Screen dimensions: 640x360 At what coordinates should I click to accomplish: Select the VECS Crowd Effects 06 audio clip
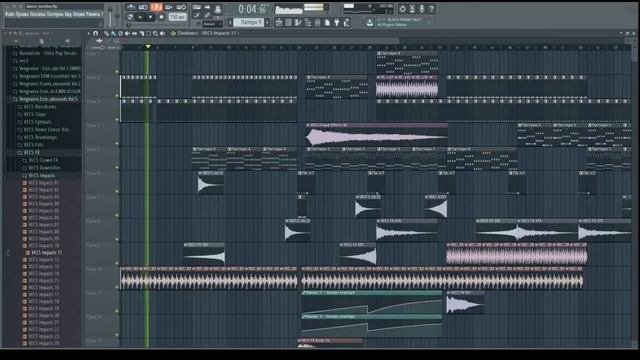[377, 136]
